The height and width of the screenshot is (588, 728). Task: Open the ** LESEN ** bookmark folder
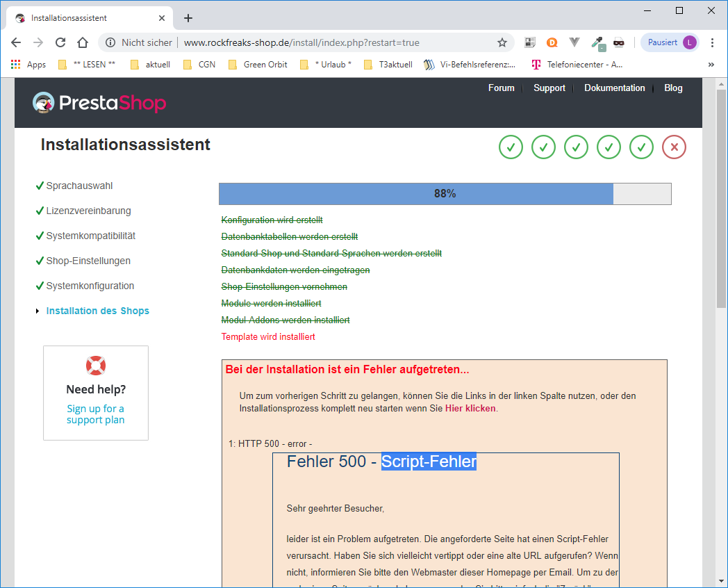pyautogui.click(x=87, y=65)
